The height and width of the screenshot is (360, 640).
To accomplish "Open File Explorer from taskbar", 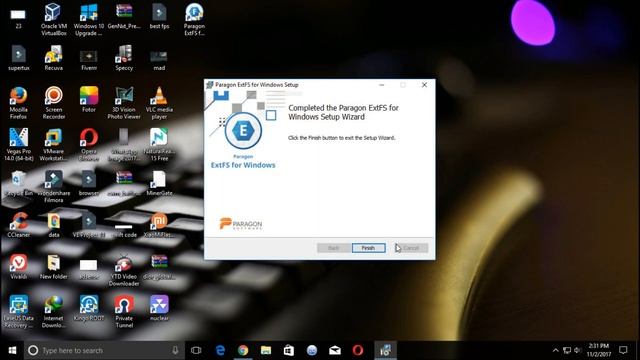I will pos(266,350).
